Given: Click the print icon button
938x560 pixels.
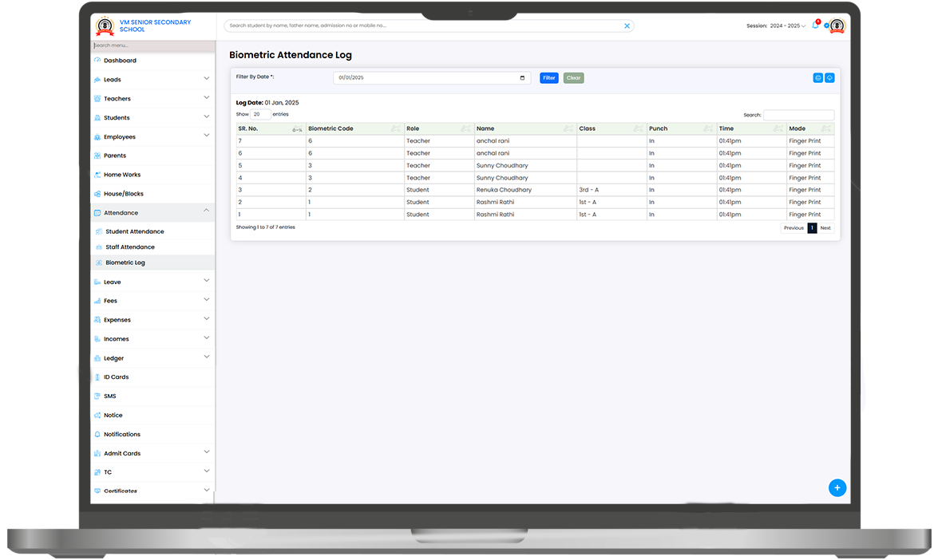Looking at the screenshot, I should (817, 77).
